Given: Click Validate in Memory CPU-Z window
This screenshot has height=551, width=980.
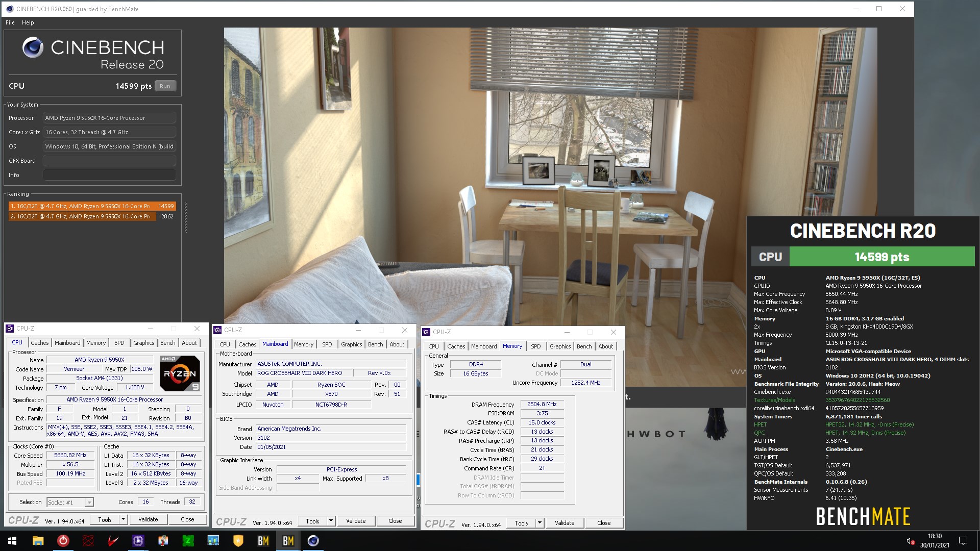Looking at the screenshot, I should coord(565,523).
